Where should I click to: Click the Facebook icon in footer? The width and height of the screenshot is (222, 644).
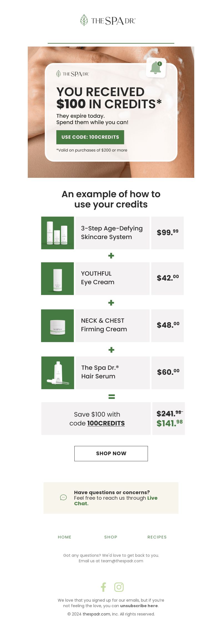click(104, 587)
